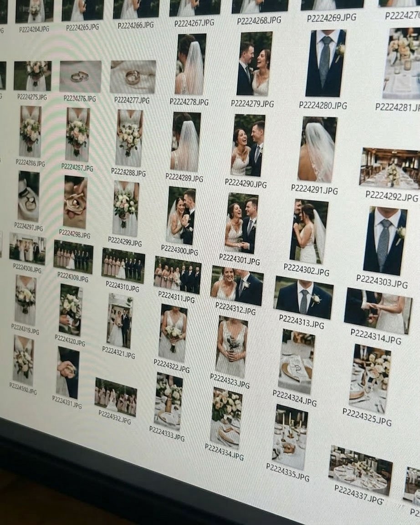Open the P2224279.JPG laughing couple thumbnail
The height and width of the screenshot is (525, 420).
254,64
